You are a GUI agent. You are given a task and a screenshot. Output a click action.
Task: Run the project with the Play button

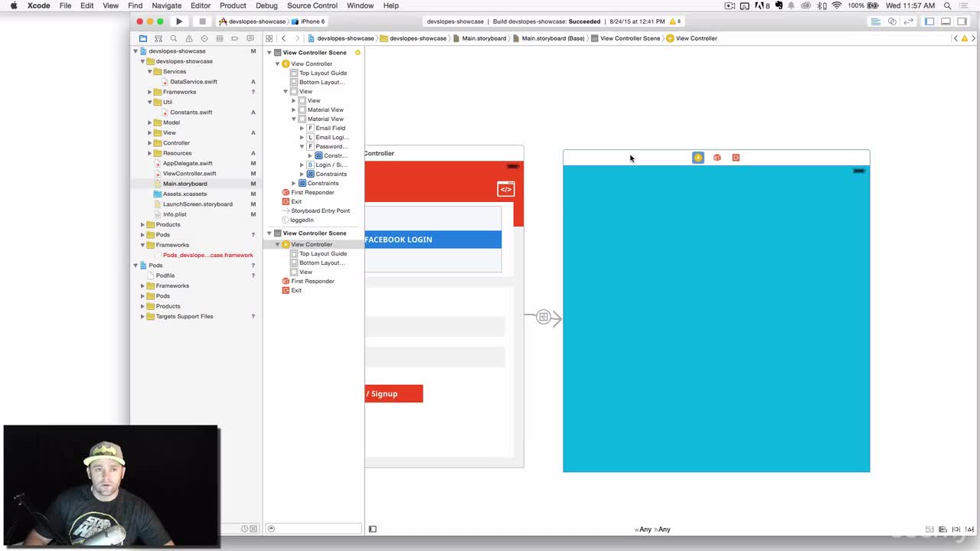(178, 21)
